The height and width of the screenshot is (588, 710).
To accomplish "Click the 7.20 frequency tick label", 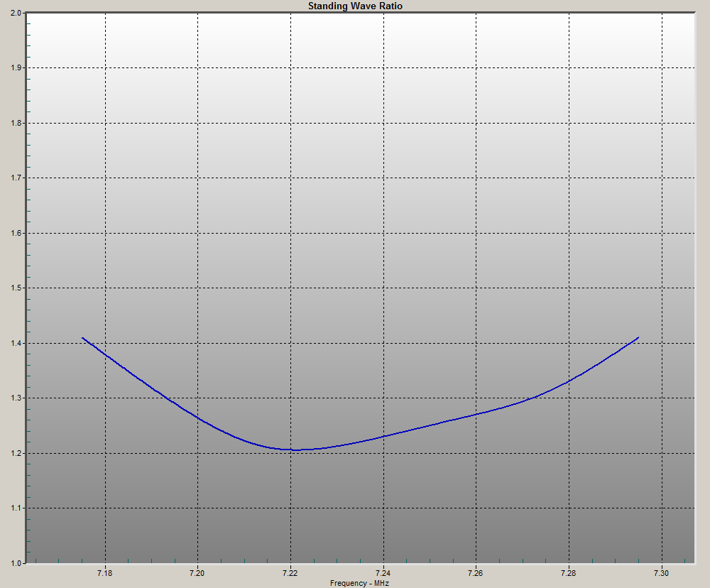I will tap(197, 573).
